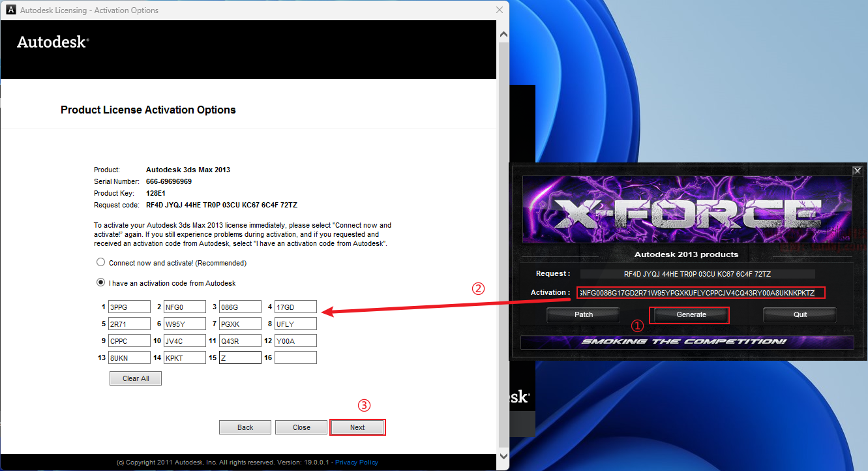Click the Autodesk logo in the black header
Image resolution: width=868 pixels, height=471 pixels.
click(x=53, y=42)
